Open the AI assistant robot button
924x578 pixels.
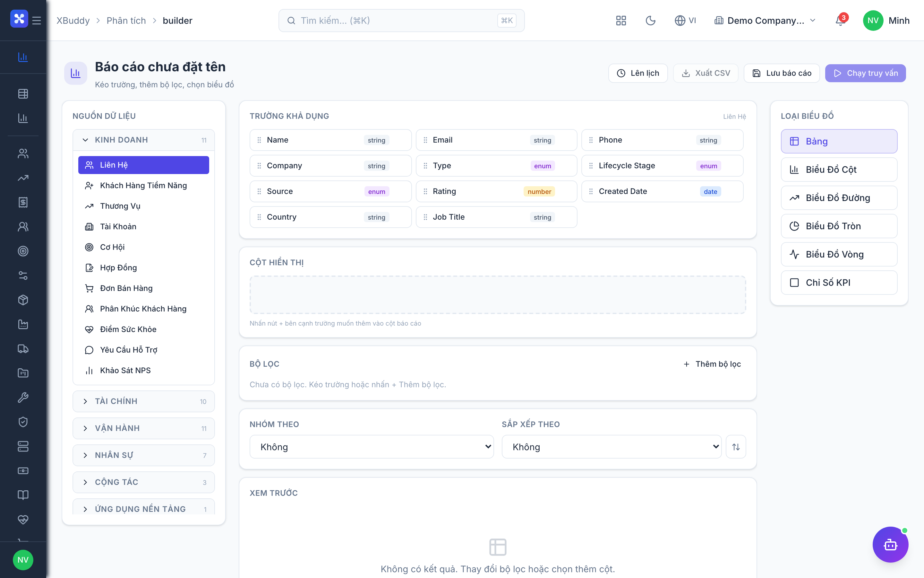(890, 544)
